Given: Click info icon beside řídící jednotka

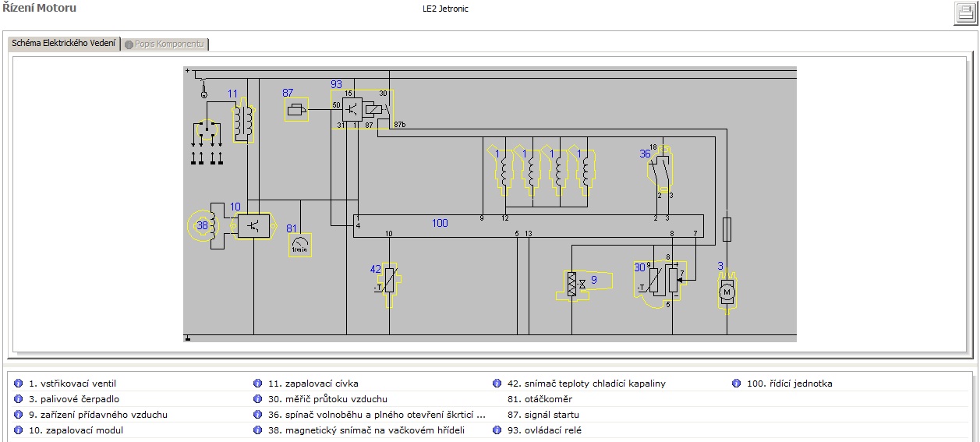Looking at the screenshot, I should point(736,384).
